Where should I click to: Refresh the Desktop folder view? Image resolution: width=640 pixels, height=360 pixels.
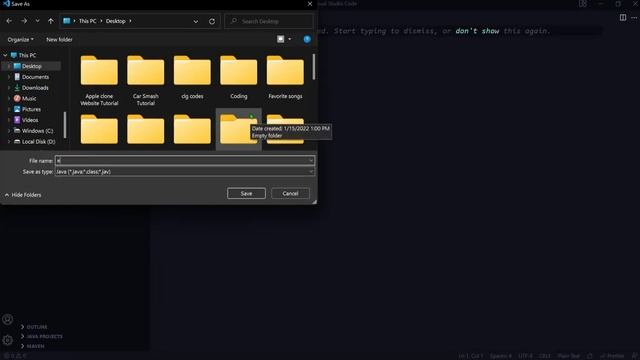[x=212, y=21]
